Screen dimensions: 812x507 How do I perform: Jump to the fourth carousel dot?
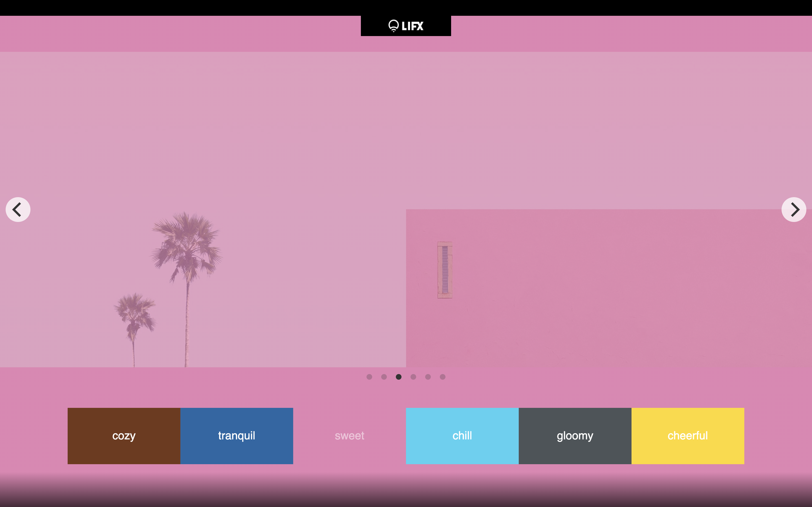[x=413, y=377]
